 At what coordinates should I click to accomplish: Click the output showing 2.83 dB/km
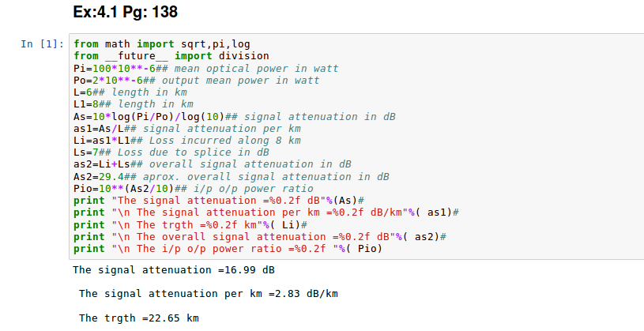(209, 294)
